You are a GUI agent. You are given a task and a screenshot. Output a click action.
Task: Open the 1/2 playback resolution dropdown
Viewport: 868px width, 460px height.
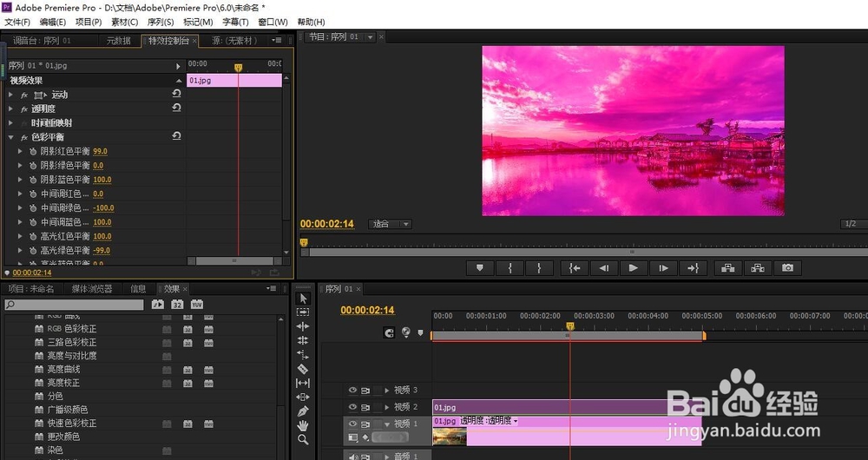[853, 224]
